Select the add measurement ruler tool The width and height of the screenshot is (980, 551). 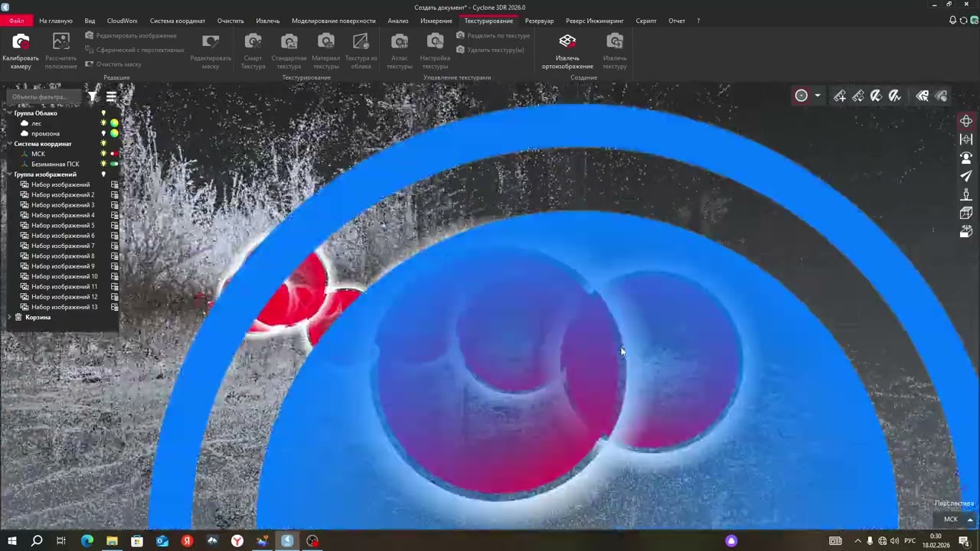tap(840, 96)
